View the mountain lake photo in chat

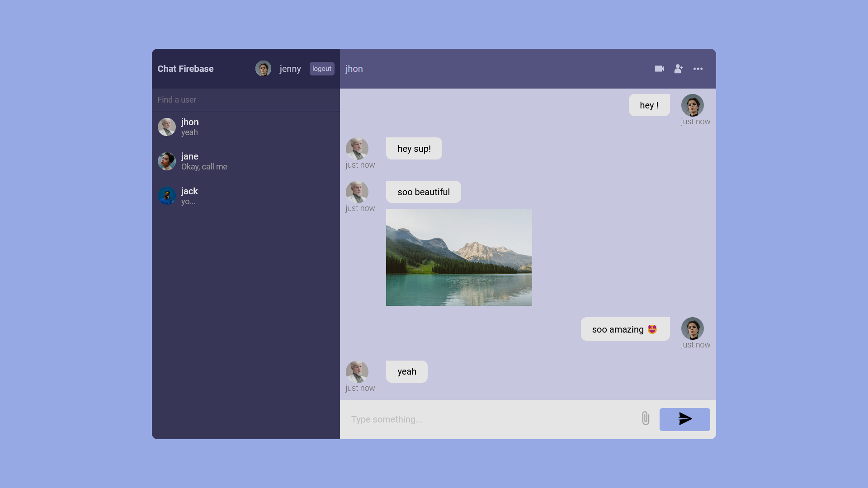point(459,257)
